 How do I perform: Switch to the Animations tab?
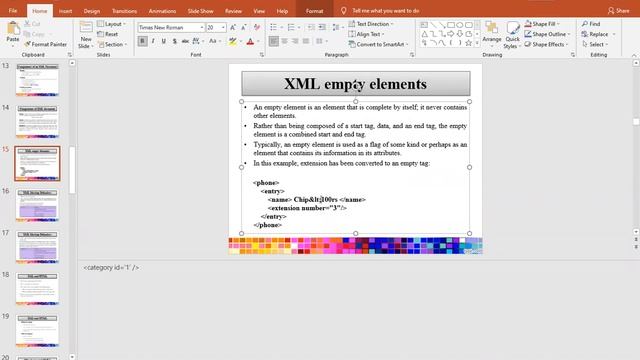162,11
